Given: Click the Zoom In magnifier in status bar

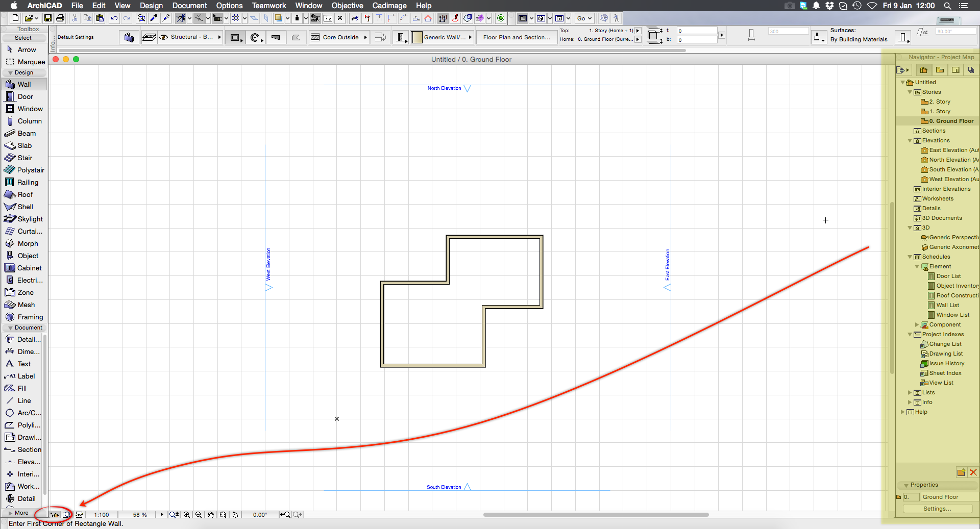Looking at the screenshot, I should click(187, 515).
